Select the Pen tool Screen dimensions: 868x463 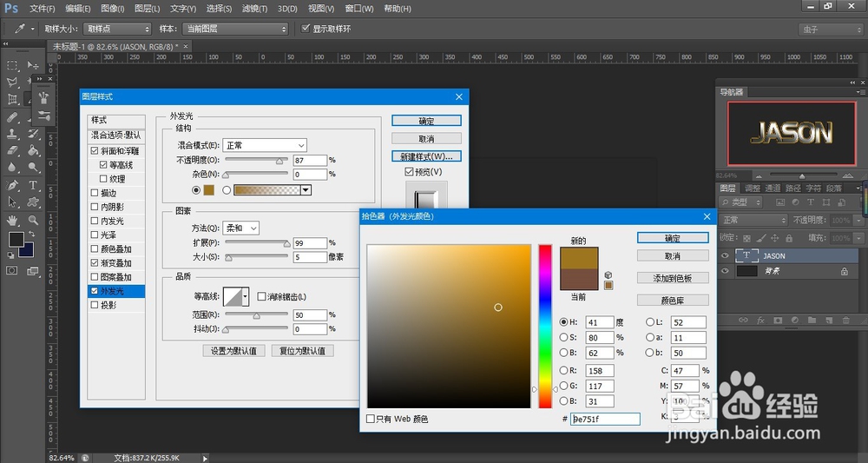[x=12, y=185]
